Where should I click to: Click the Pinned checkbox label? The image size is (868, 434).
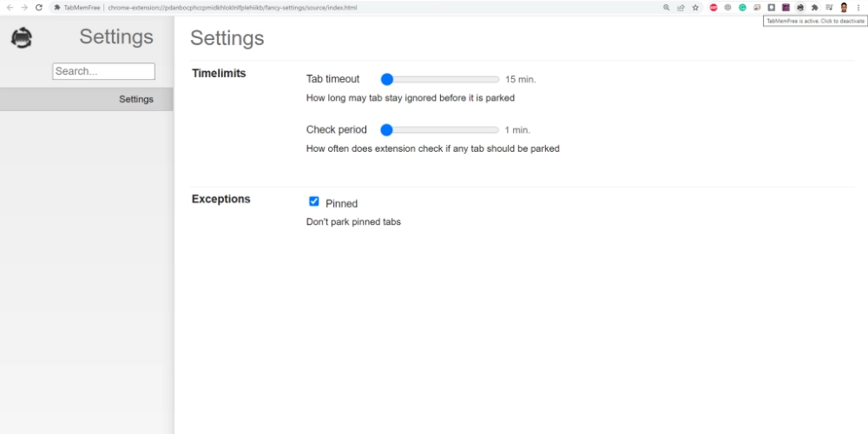[341, 204]
